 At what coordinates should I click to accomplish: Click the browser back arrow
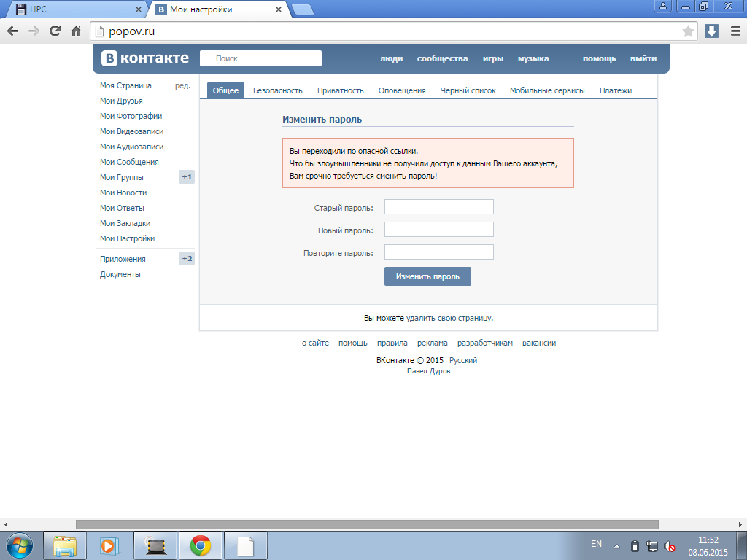[x=13, y=31]
